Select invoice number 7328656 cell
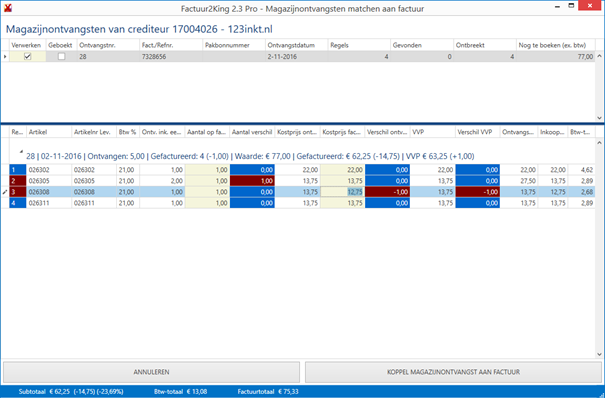This screenshot has width=605, height=398. pyautogui.click(x=171, y=57)
